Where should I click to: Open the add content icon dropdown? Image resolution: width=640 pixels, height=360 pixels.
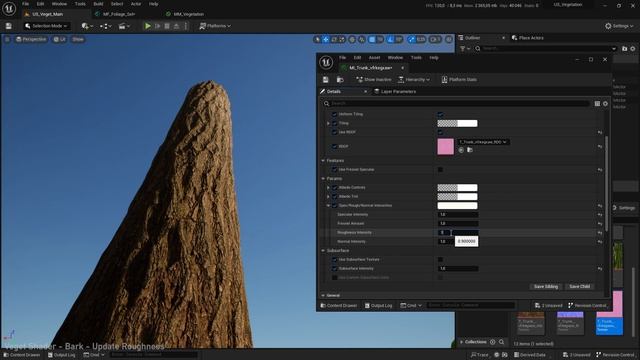coord(87,26)
